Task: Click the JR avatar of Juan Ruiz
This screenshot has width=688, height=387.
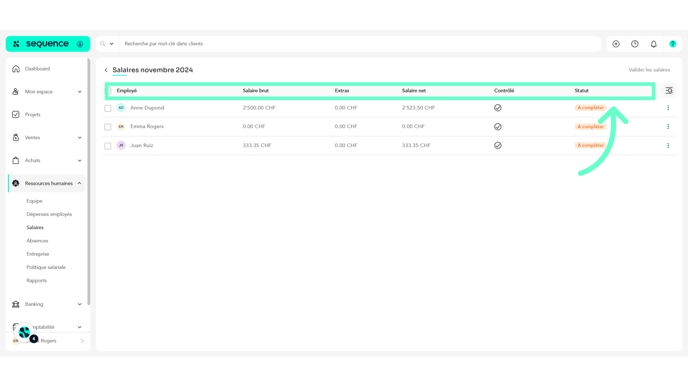Action: click(x=121, y=145)
